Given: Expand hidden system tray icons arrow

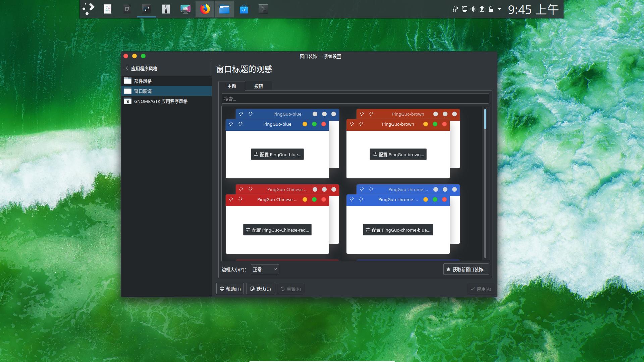Looking at the screenshot, I should [x=499, y=9].
